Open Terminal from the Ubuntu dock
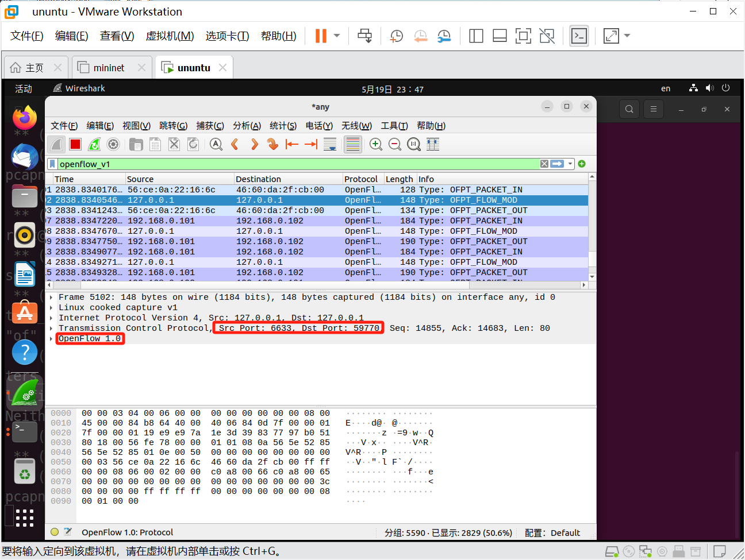The height and width of the screenshot is (560, 745). [x=25, y=432]
